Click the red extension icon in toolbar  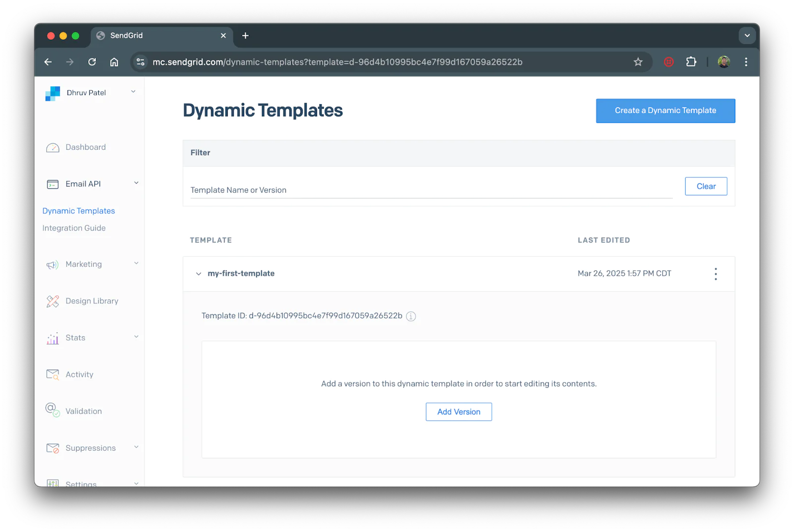[669, 62]
